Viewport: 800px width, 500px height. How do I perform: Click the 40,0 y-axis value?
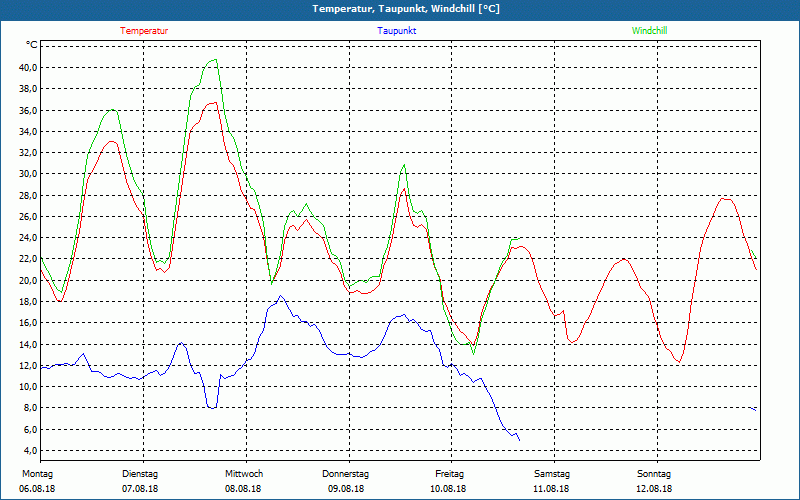[27, 67]
